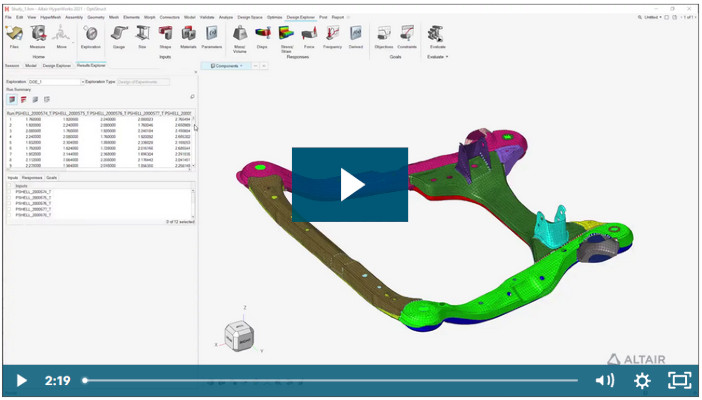This screenshot has width=702, height=400.
Task: Open the File menu
Action: point(9,17)
